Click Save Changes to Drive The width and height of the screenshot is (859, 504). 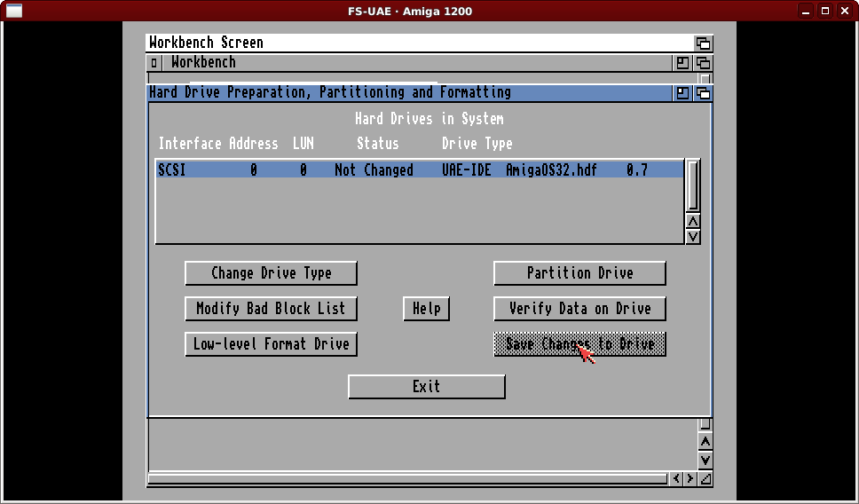coord(579,344)
